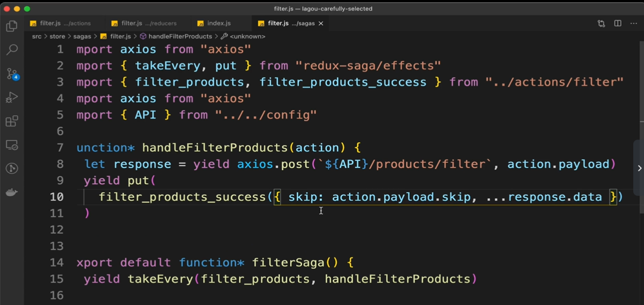644x305 pixels.
Task: Click handleFilterProducts argument on line 15
Action: pyautogui.click(x=398, y=279)
